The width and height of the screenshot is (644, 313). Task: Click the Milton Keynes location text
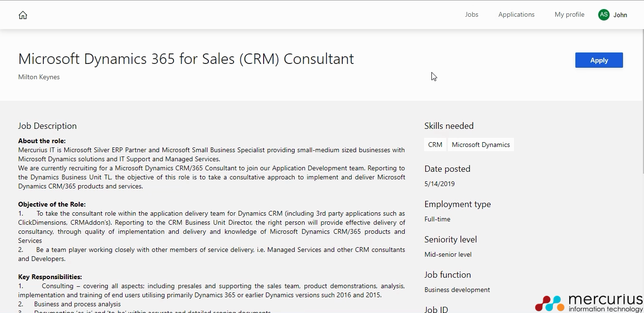(39, 77)
